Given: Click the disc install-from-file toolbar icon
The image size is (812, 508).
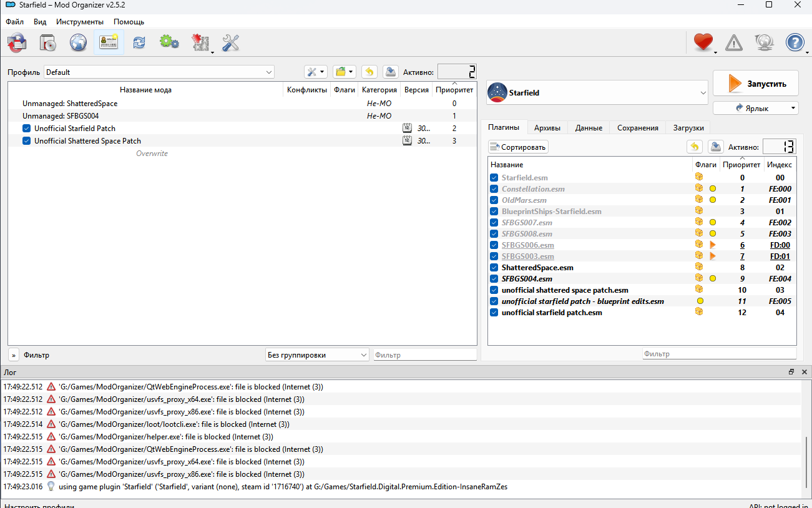Looking at the screenshot, I should pyautogui.click(x=48, y=42).
